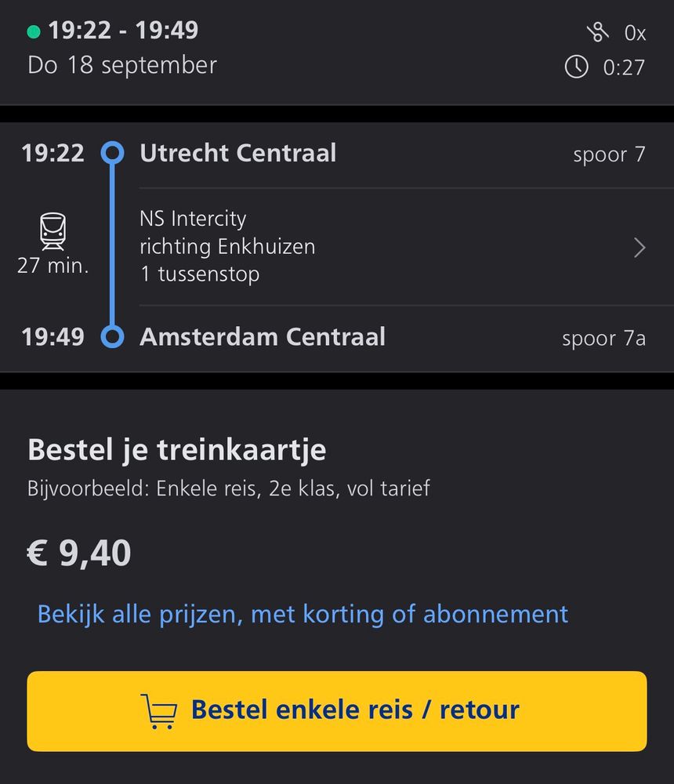Click the Utrecht Centraal departure stop circle
The image size is (674, 784).
(x=113, y=153)
